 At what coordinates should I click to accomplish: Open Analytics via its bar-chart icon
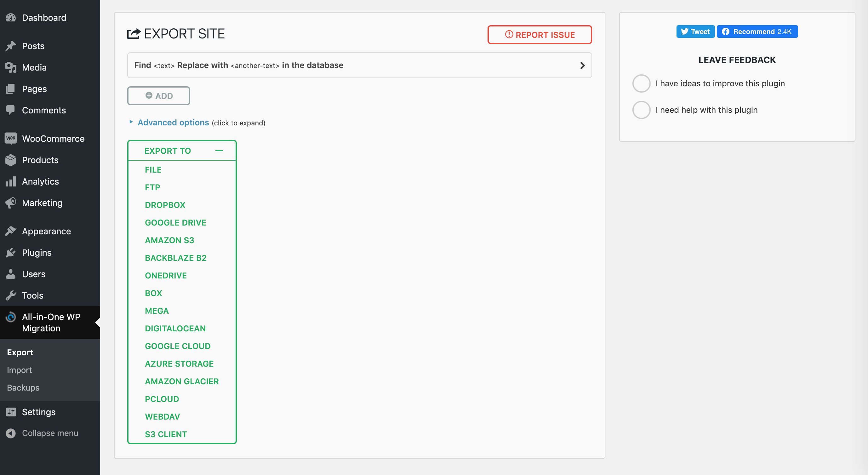[x=10, y=181]
